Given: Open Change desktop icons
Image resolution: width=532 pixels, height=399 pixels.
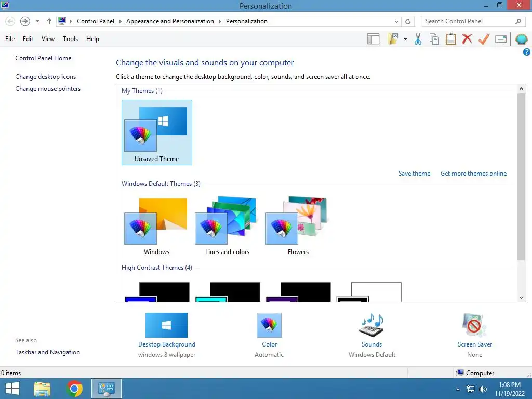Looking at the screenshot, I should [46, 77].
